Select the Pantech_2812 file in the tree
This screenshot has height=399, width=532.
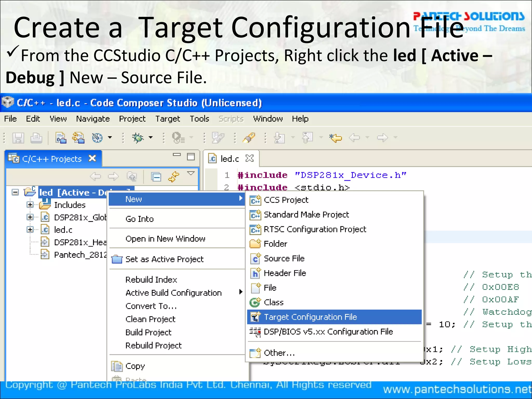[x=80, y=255]
